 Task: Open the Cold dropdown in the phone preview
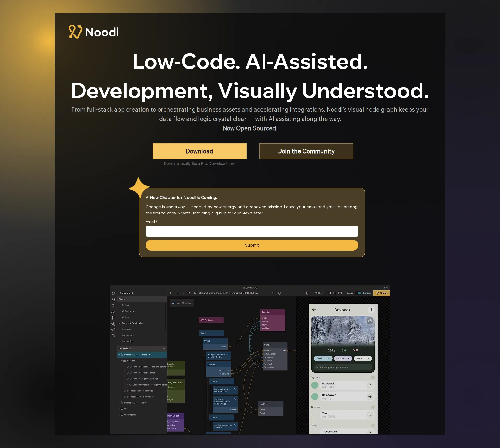point(323,358)
